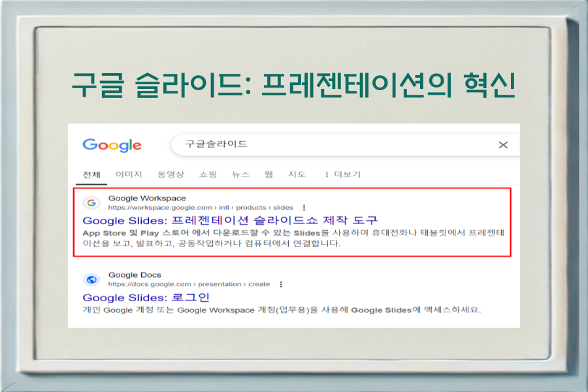This screenshot has height=392, width=588.
Task: Switch to the 지도 tab
Action: point(297,174)
